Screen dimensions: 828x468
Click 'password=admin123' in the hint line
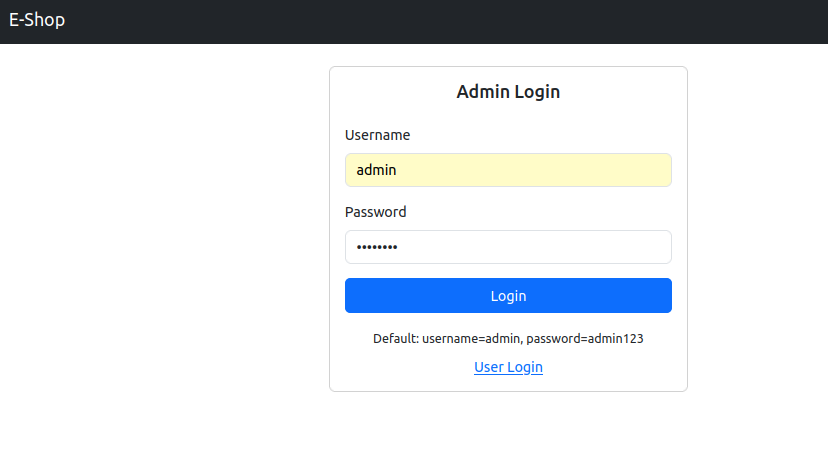click(585, 339)
